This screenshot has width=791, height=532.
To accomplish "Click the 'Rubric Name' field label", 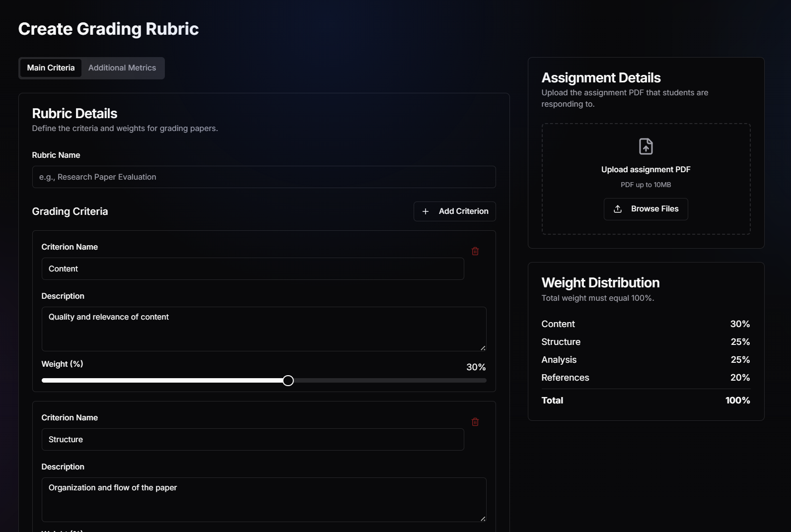I will click(56, 155).
